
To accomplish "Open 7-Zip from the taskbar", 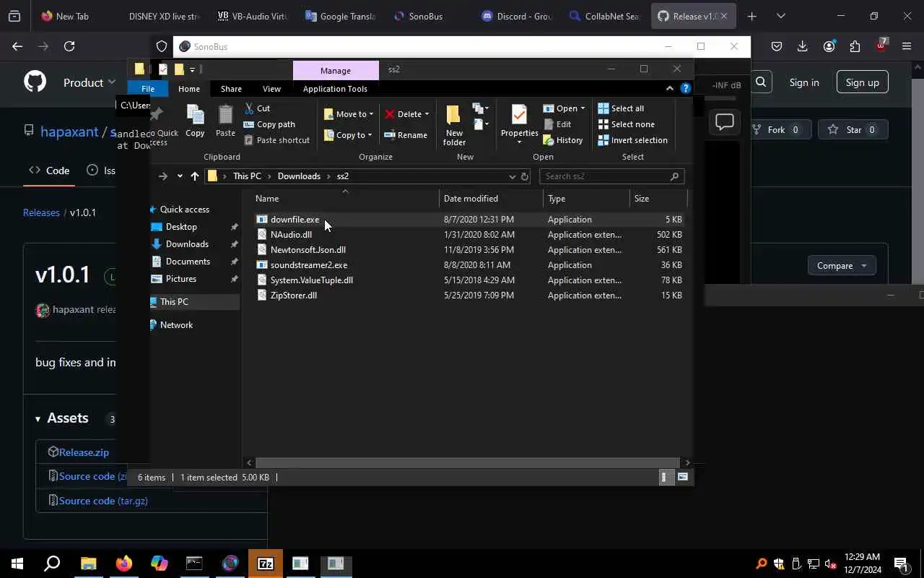I will [265, 564].
